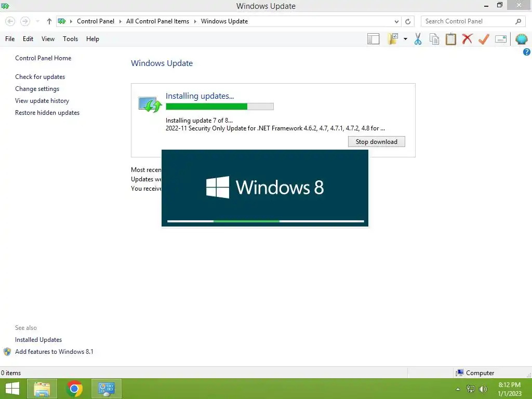Open the folder options dropdown arrow
532x399 pixels.
[x=405, y=39]
